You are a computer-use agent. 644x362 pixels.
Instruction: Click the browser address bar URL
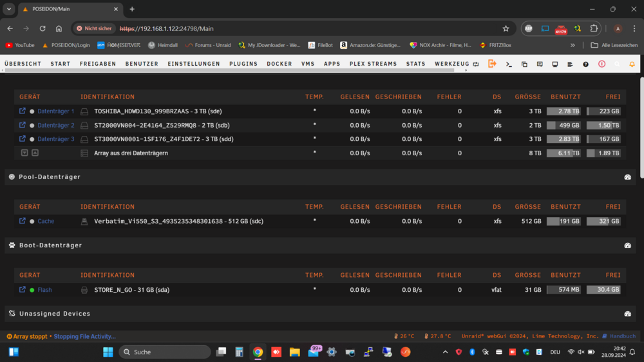point(166,28)
